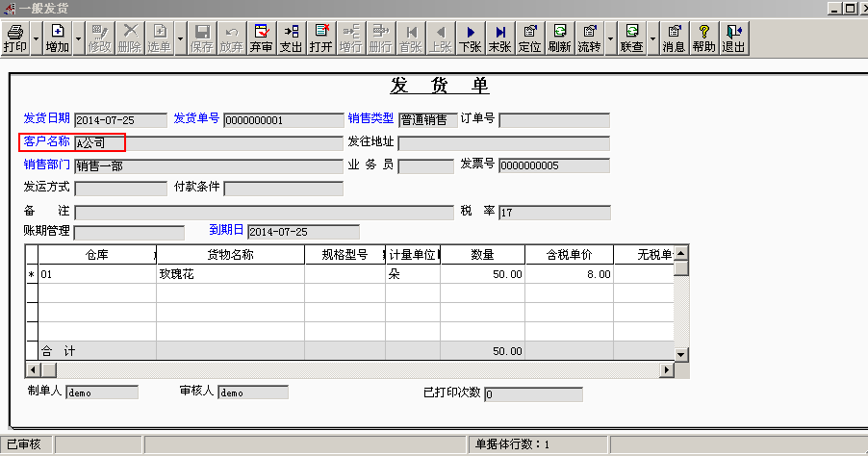Click the table's vertical scroll up arrow
868x456 pixels.
[x=681, y=253]
